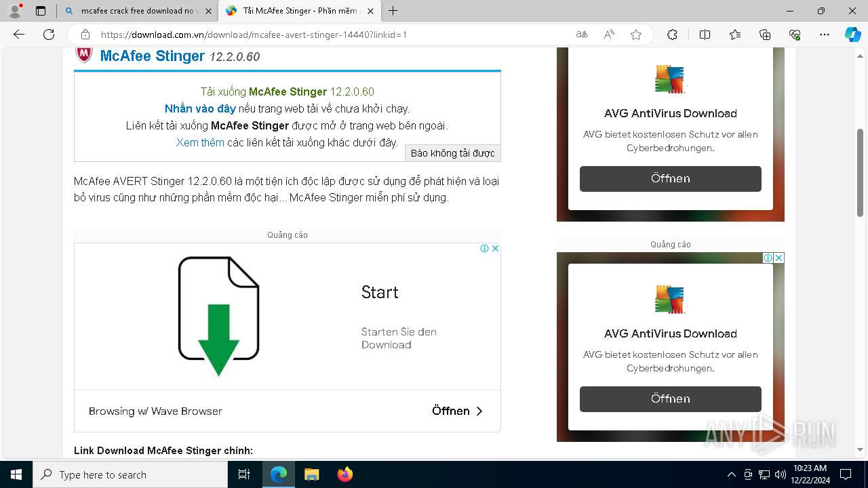Open the browser profile icon
This screenshot has height=488, width=868.
click(15, 11)
